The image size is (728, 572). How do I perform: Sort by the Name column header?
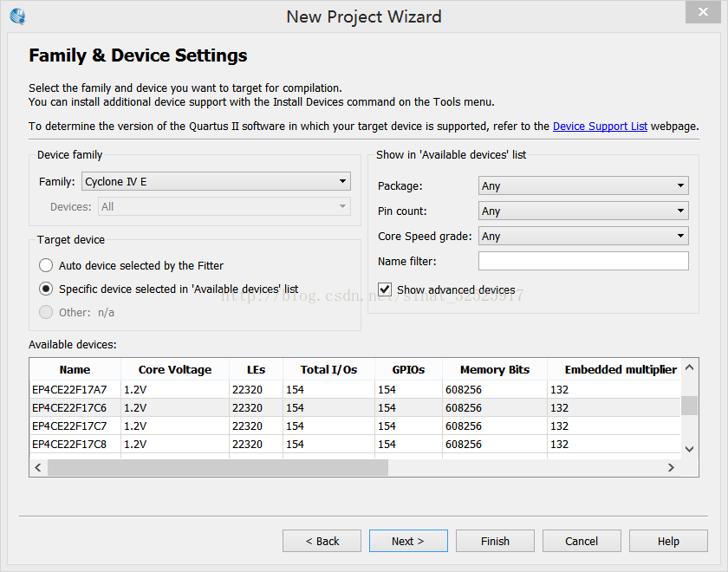pyautogui.click(x=75, y=369)
